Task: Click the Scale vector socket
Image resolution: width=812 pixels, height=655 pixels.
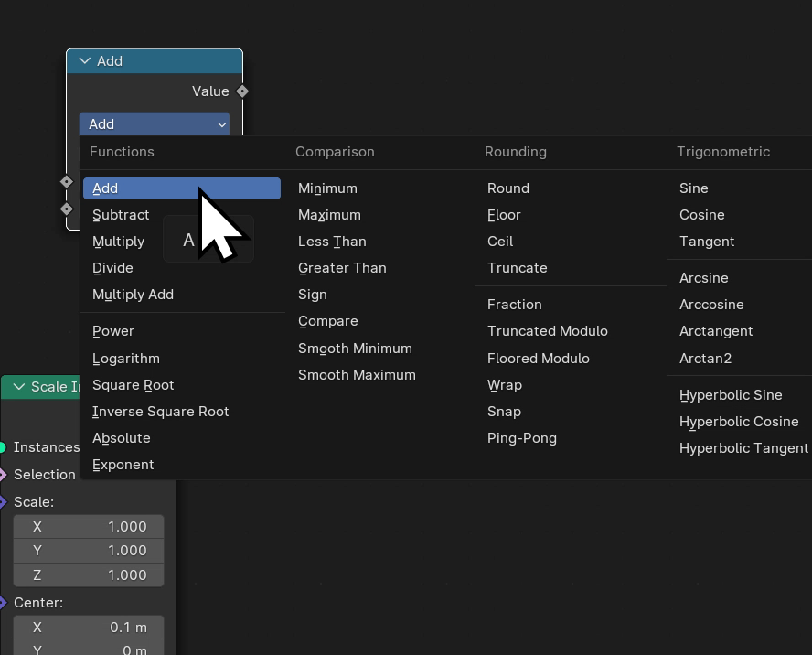Action: click(x=3, y=501)
